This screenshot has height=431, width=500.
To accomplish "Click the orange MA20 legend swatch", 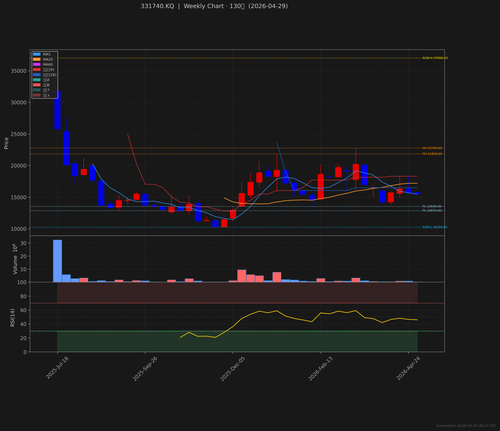I will [x=37, y=59].
